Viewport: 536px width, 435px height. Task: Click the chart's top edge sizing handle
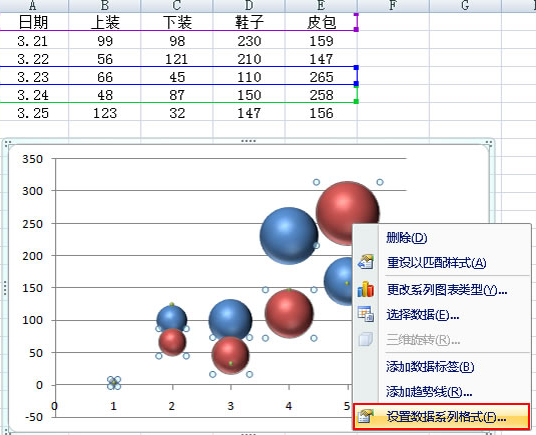249,141
